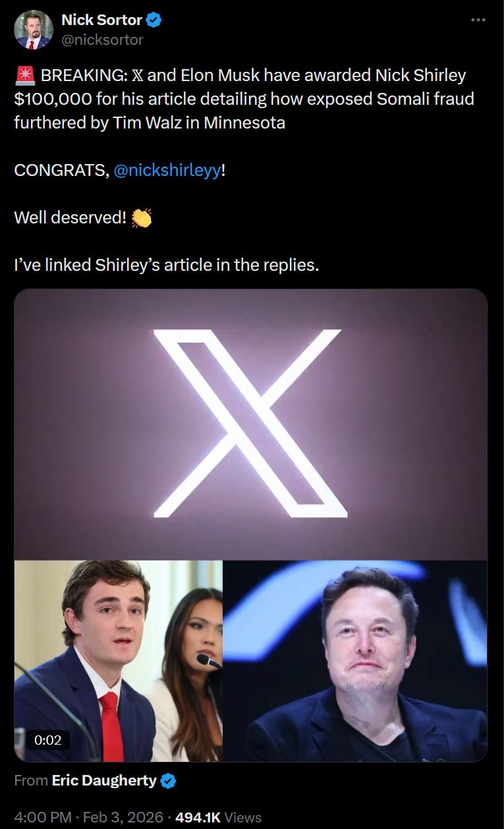The width and height of the screenshot is (504, 829).
Task: Click the 𝕏 symbol in the tweet text
Action: pyautogui.click(x=136, y=76)
